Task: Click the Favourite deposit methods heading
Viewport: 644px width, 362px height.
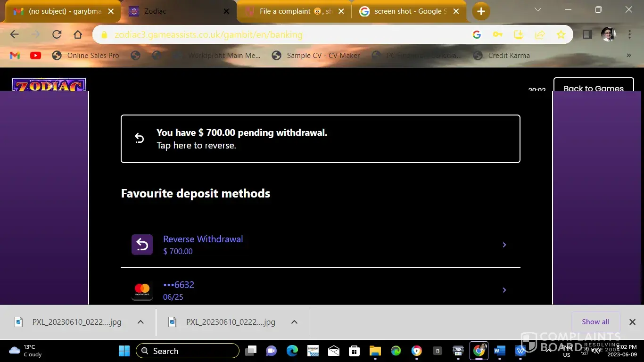Action: 196,193
